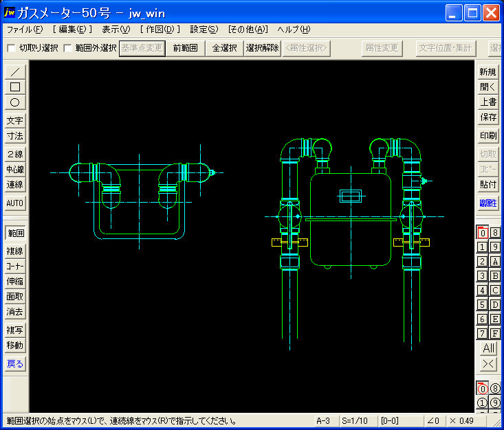This screenshot has width=504, height=430.
Task: Open the 線属性 line attributes selector
Action: pos(488,203)
